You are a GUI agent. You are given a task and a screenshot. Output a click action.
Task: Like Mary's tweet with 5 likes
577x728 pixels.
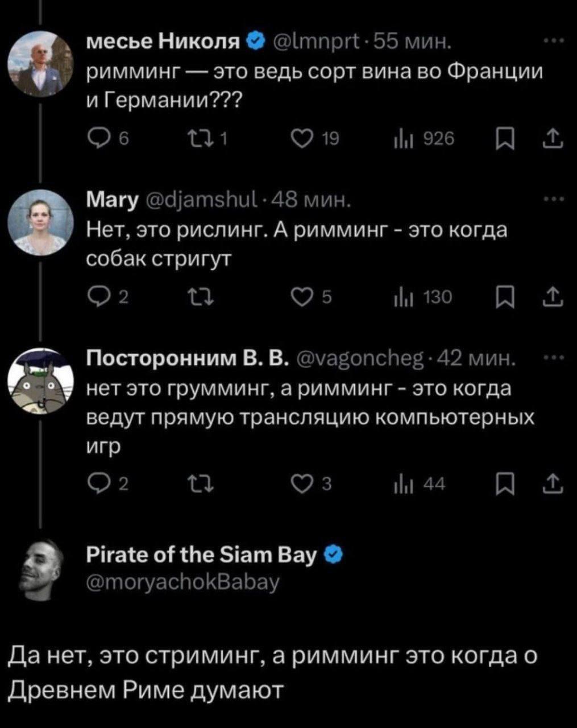[x=300, y=296]
